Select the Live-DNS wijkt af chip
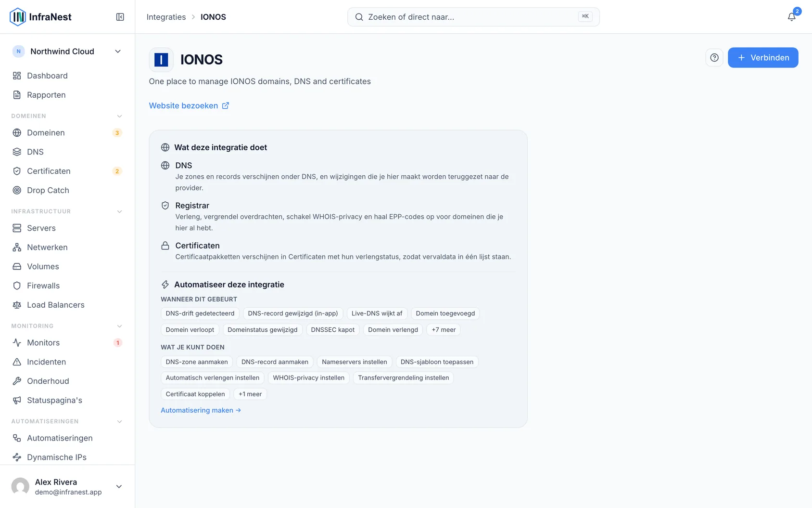812x508 pixels. 377,313
